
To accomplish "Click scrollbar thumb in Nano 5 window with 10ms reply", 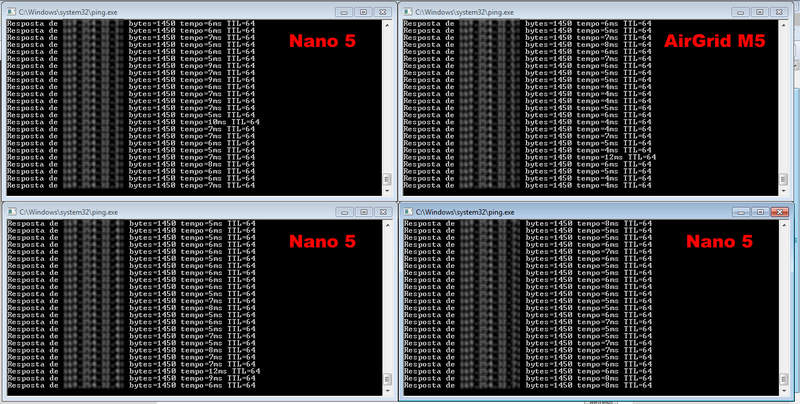I will 387,180.
